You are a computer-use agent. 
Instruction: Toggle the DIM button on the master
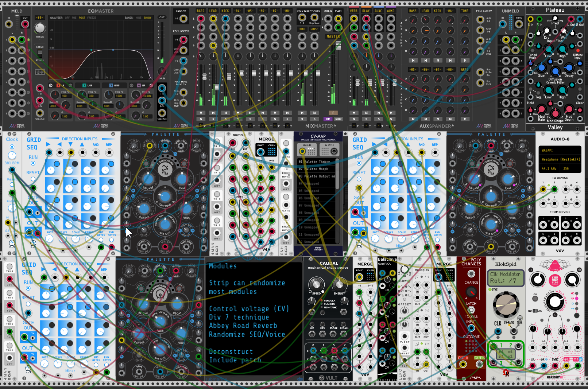pos(328,119)
